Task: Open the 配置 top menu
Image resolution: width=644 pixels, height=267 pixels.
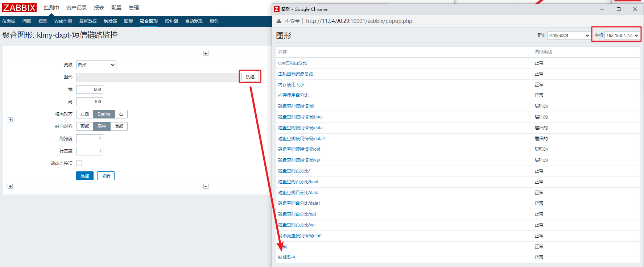Action: pyautogui.click(x=116, y=8)
